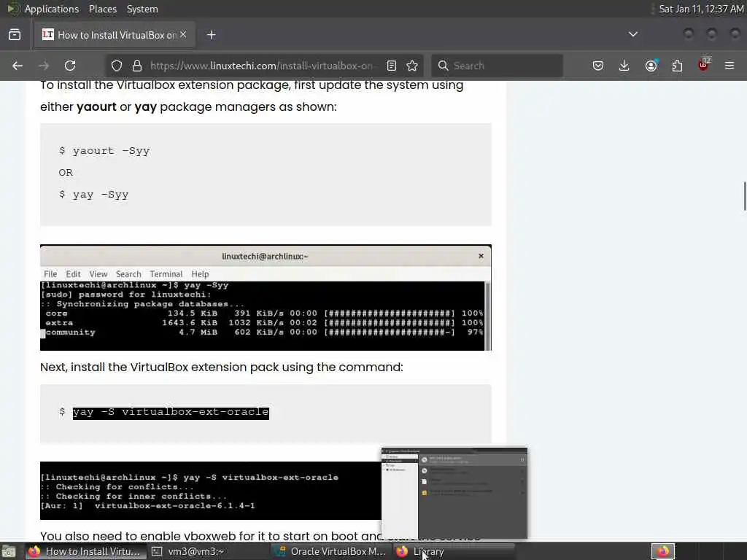
Task: Click the page vertical scrollbar thumb
Action: [x=745, y=195]
